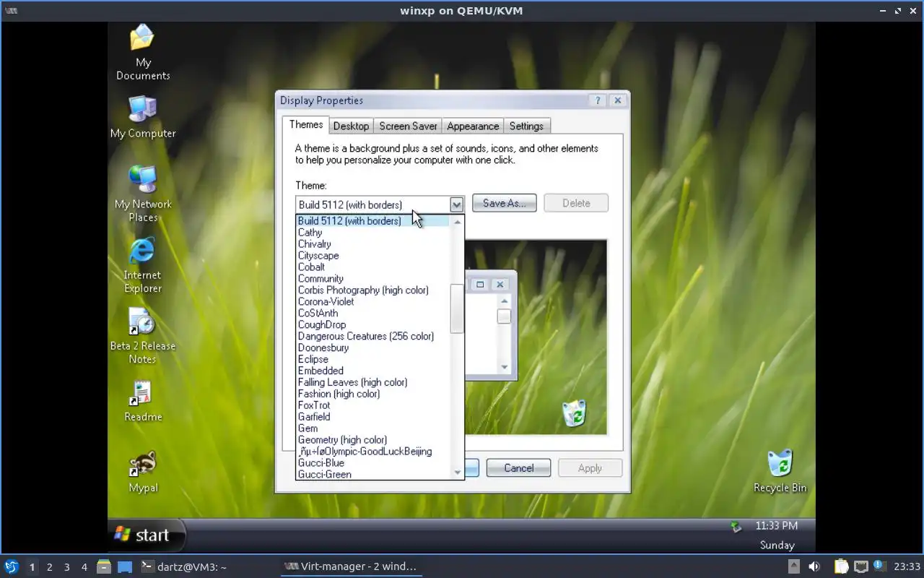
Task: Pick the Gem theme
Action: (x=373, y=428)
